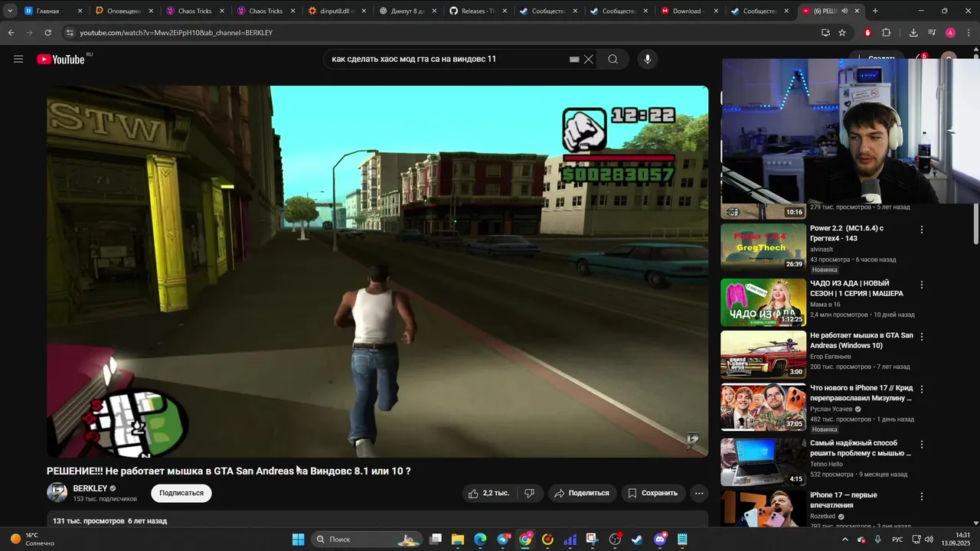Open Discord from the taskbar
Screen dimensions: 980x551
click(660, 540)
